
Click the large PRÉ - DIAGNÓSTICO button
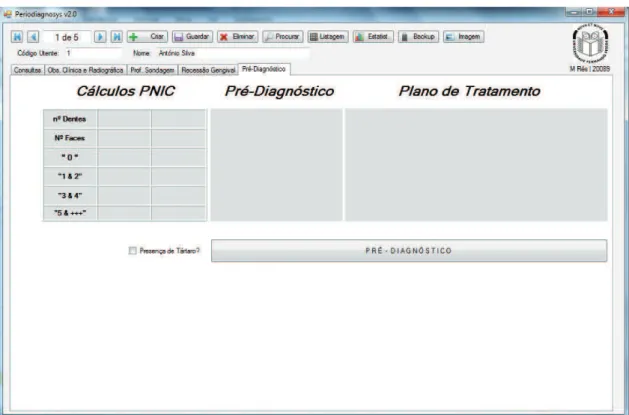(x=409, y=251)
